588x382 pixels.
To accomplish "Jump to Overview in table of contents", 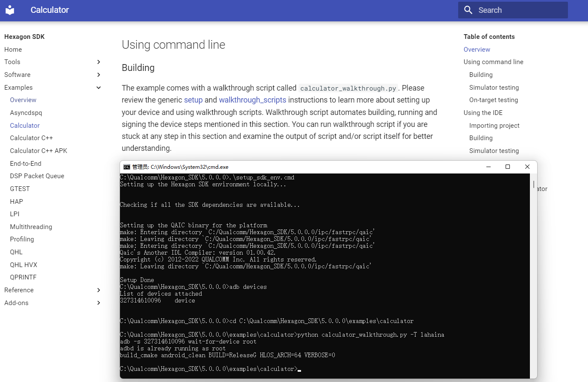I will (477, 50).
